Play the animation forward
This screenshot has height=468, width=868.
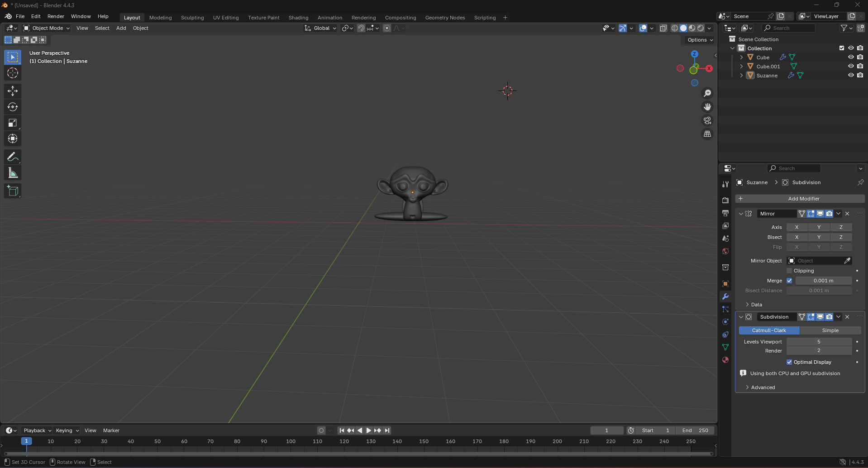[368, 430]
